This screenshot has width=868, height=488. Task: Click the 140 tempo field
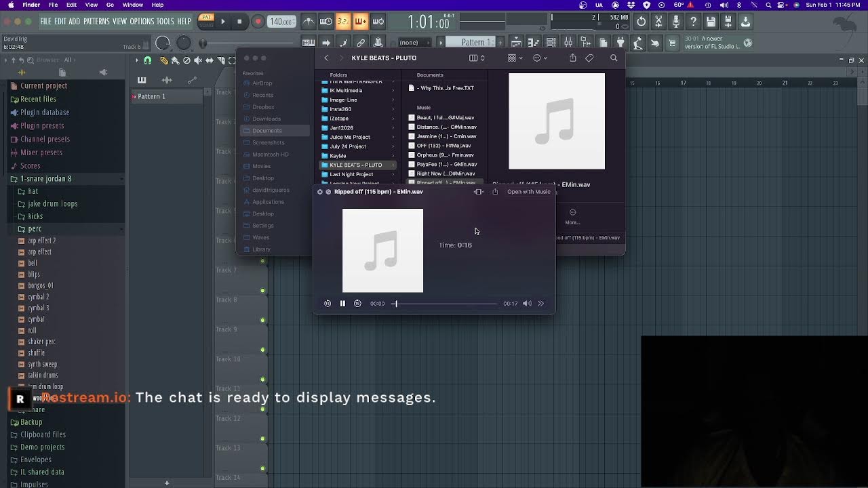[282, 22]
